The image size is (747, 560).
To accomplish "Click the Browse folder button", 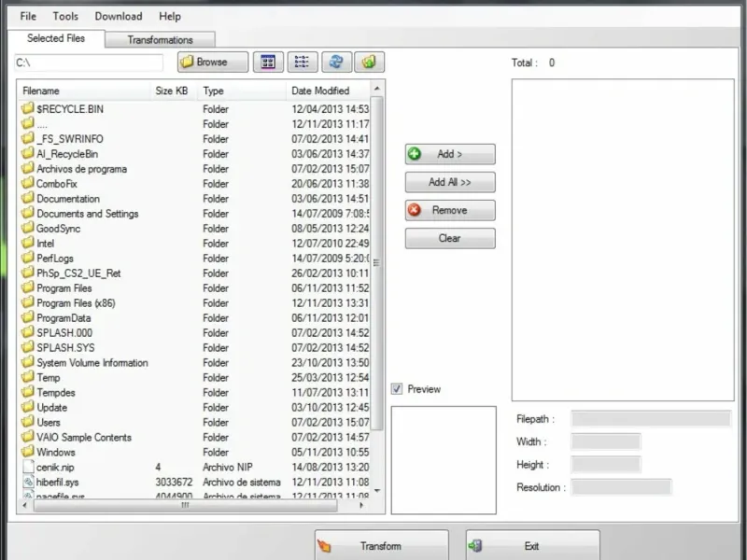I will tap(213, 62).
